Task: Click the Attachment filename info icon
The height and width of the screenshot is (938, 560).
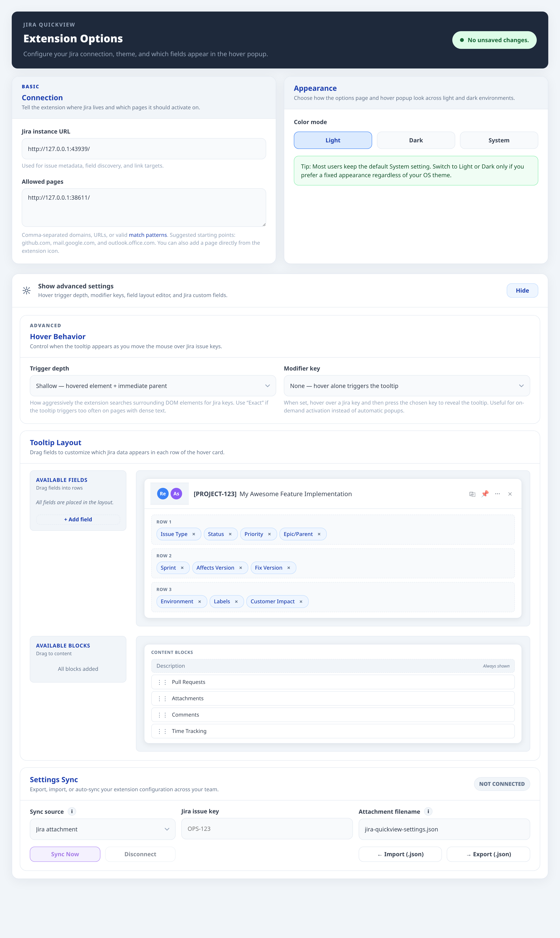Action: [428, 811]
